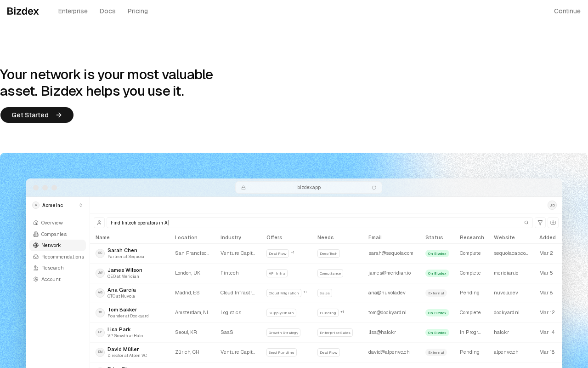This screenshot has width=588, height=368.
Task: Click the Website column header
Action: tap(504, 237)
